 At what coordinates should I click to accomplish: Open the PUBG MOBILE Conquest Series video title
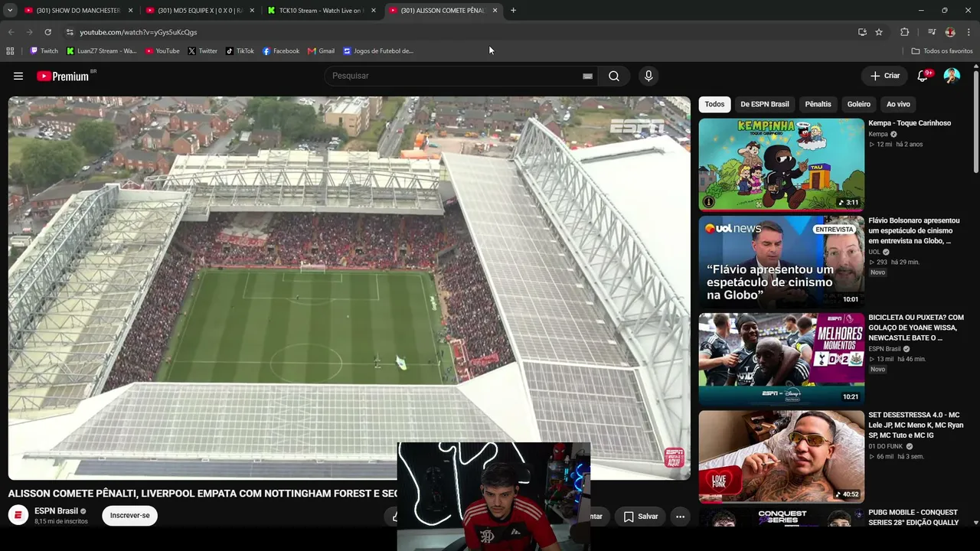[x=913, y=517]
